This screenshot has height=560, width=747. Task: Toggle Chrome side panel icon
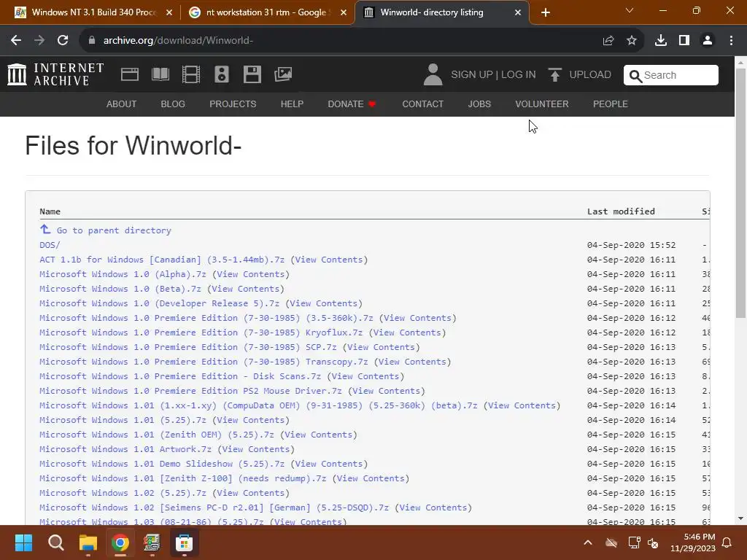coord(684,41)
